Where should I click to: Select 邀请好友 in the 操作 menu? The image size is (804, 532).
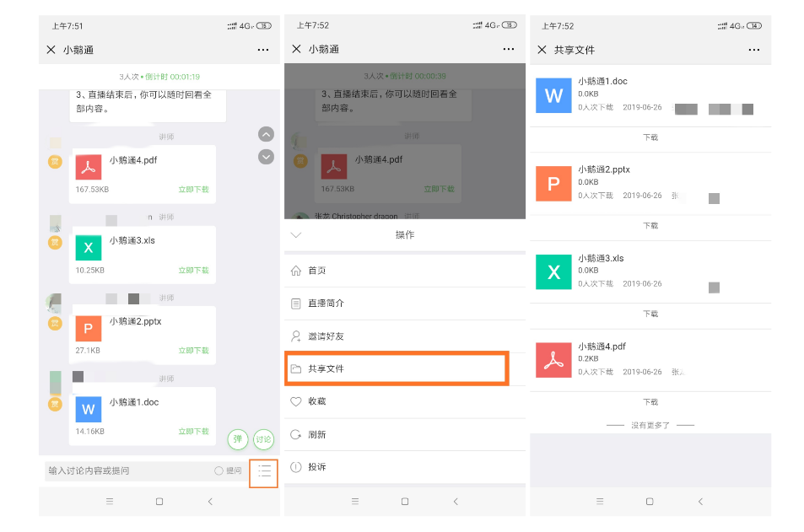coord(405,336)
